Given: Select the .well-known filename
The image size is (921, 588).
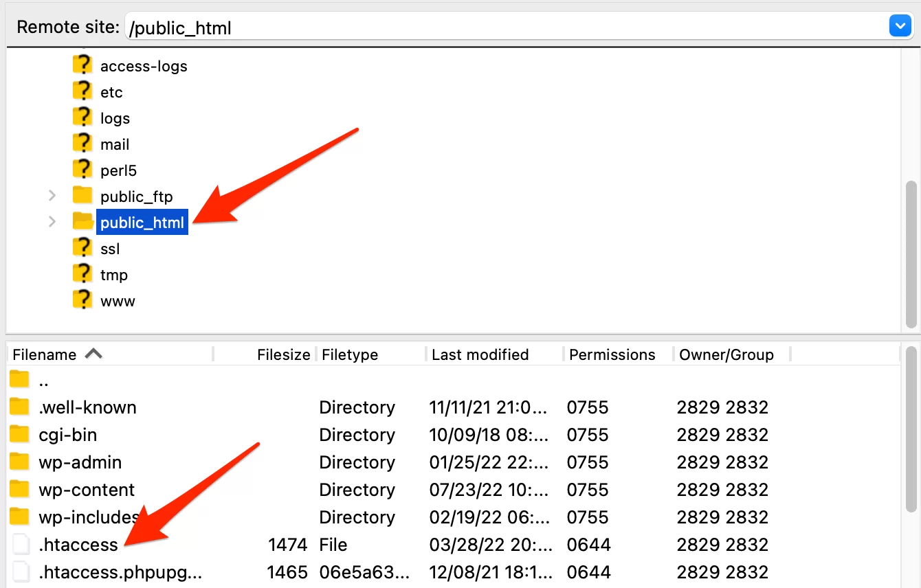Looking at the screenshot, I should click(87, 407).
